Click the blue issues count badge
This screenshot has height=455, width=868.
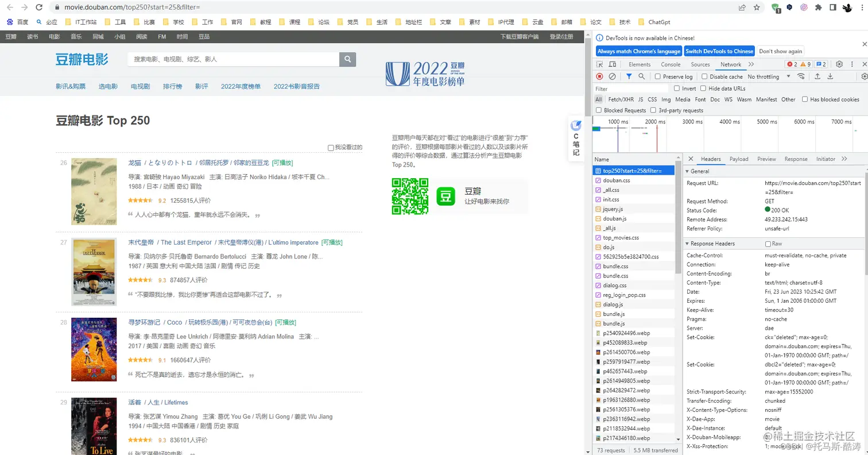[x=821, y=64]
